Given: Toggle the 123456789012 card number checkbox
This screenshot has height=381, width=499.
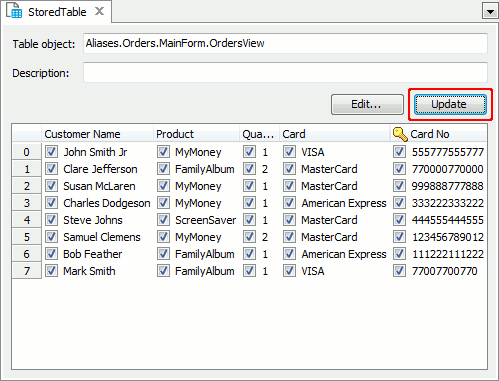Looking at the screenshot, I should pyautogui.click(x=399, y=237).
